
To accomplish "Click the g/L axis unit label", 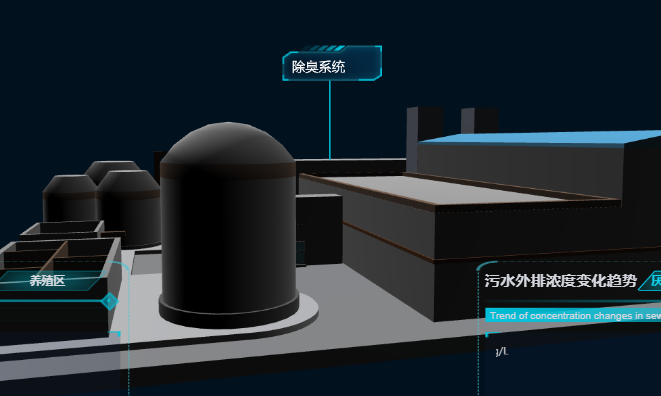I will point(502,351).
